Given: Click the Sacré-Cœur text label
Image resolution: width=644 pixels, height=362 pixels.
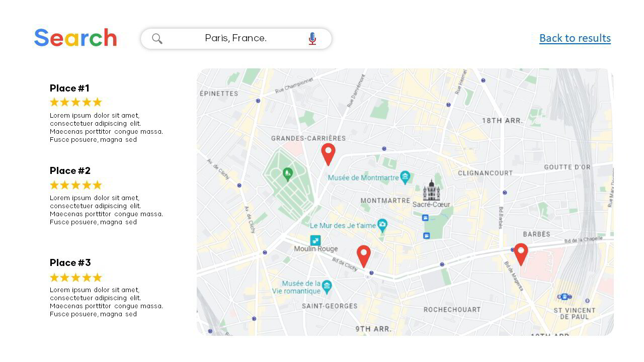Looking at the screenshot, I should point(431,205).
